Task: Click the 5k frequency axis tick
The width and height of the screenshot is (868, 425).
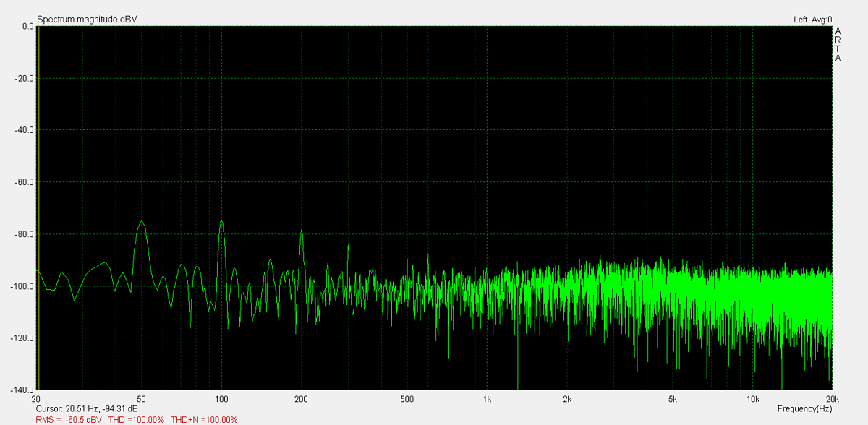Action: pos(673,399)
